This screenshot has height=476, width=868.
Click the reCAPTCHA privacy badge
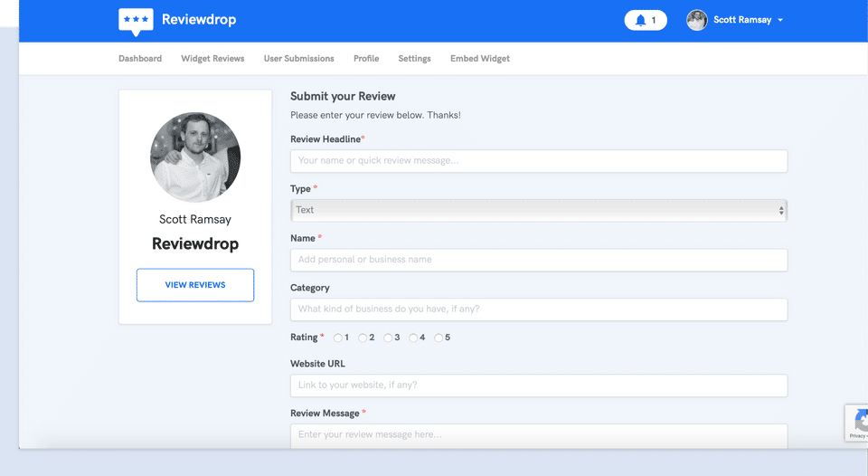[x=857, y=423]
